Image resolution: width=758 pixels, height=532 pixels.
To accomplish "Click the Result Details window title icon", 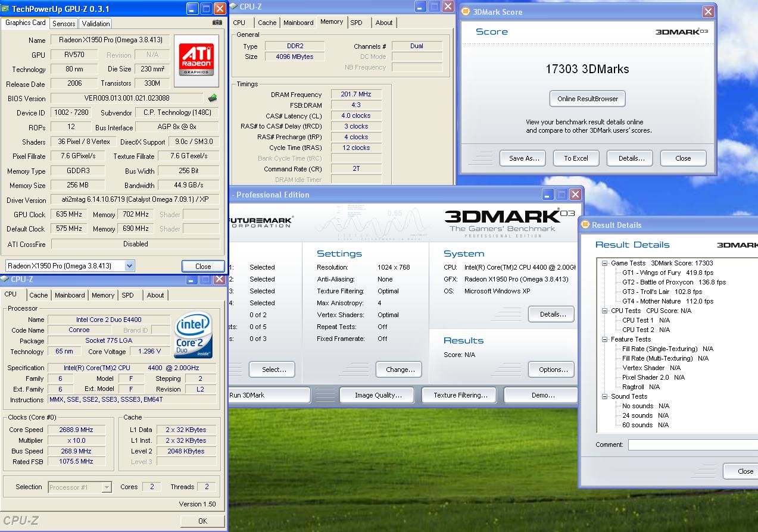I will tap(585, 225).
